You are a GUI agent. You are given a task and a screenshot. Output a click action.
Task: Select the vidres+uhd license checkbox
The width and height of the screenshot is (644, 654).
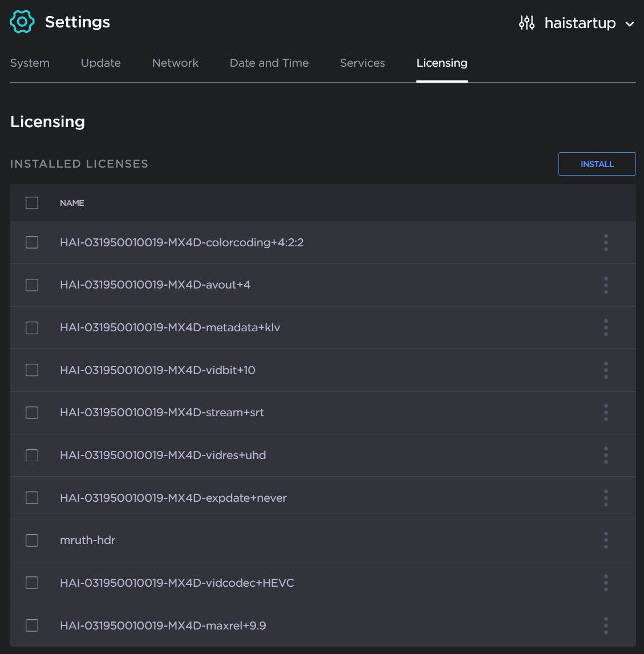pyautogui.click(x=32, y=455)
